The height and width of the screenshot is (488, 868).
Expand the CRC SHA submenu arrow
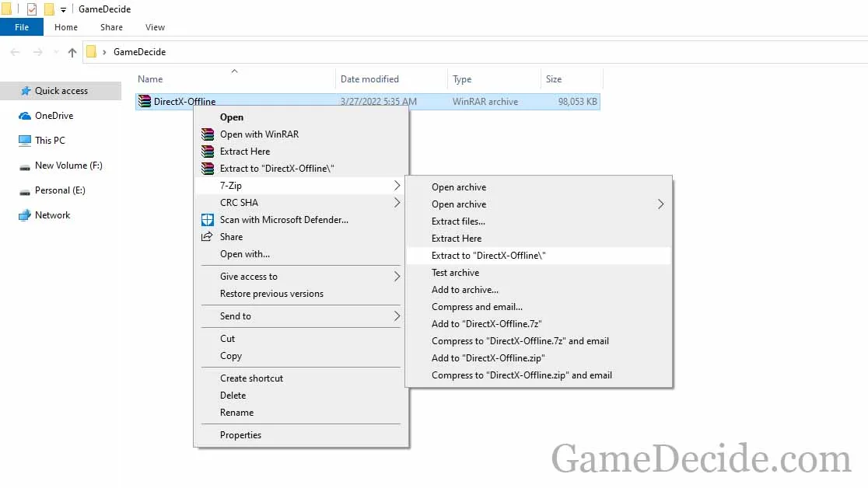pos(397,203)
